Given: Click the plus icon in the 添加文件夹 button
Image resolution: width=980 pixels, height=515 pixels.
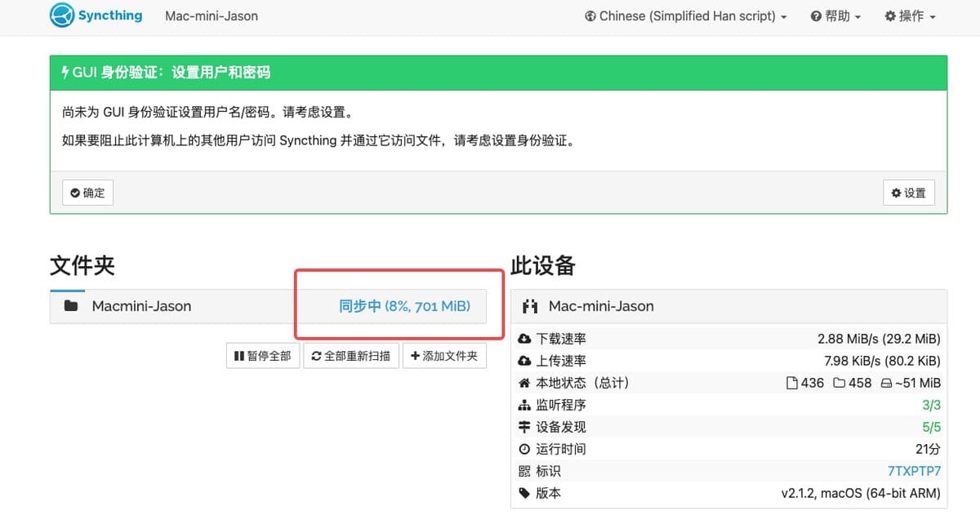Looking at the screenshot, I should [x=415, y=356].
